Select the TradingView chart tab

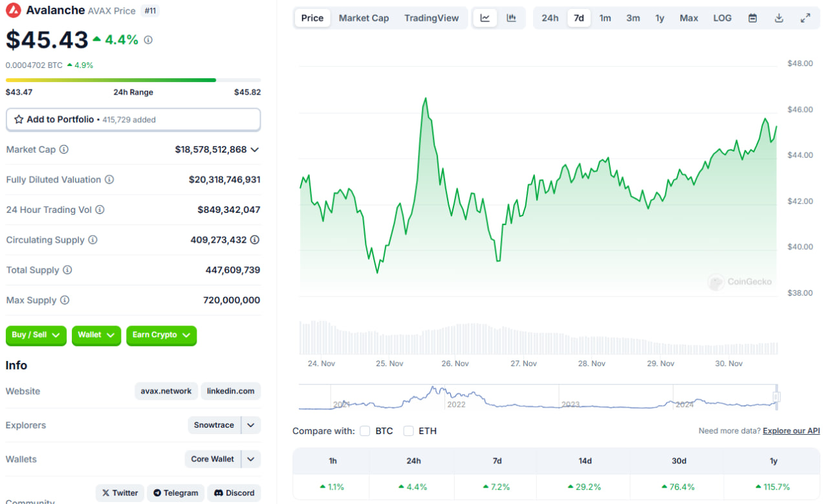tap(431, 18)
